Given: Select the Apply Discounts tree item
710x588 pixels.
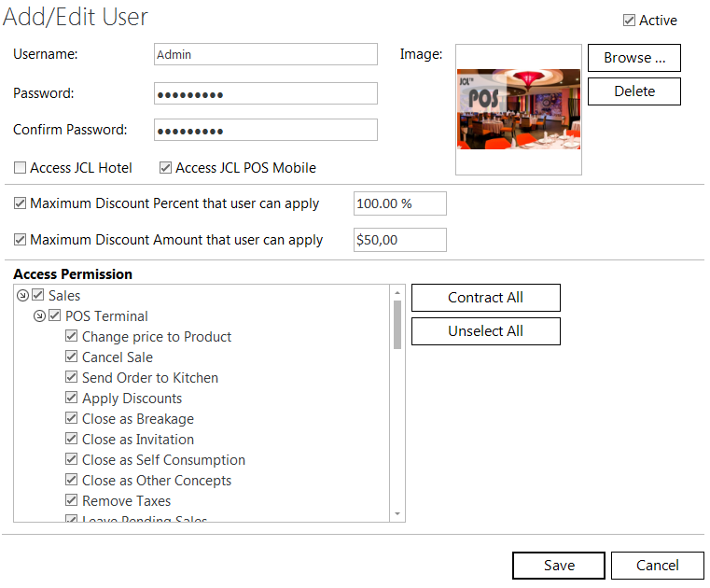Looking at the screenshot, I should (x=132, y=399).
